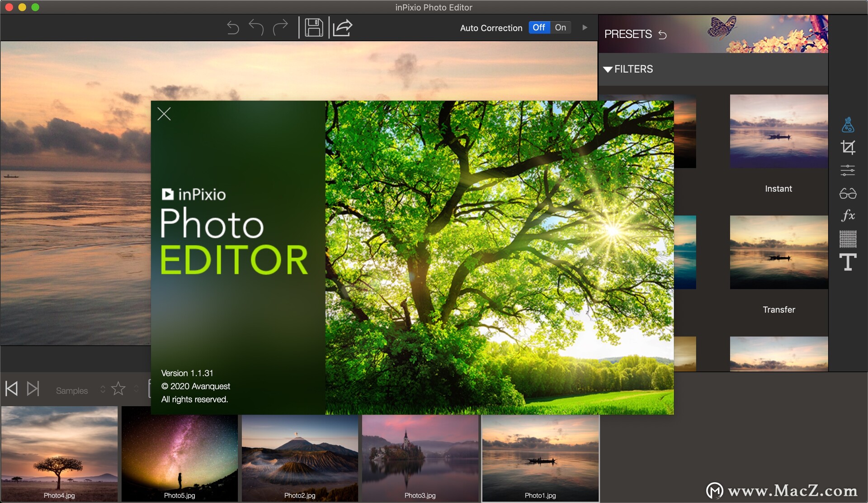
Task: Click the © 2020 Avanquest text
Action: (196, 386)
